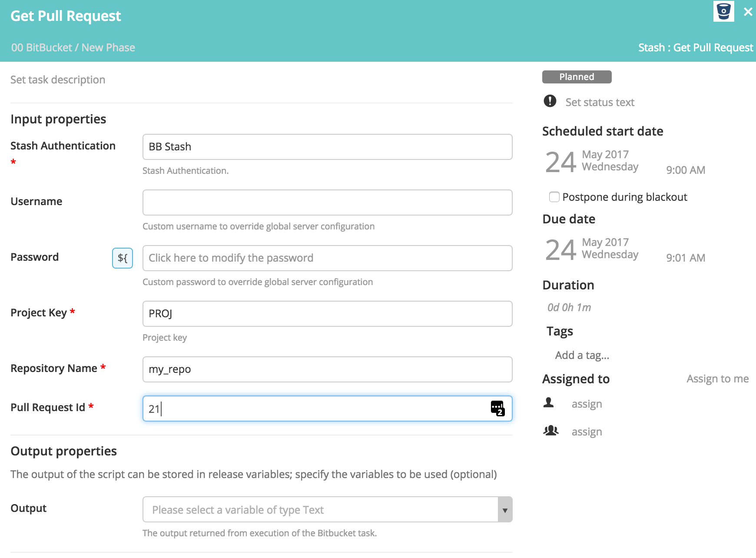The image size is (756, 558).
Task: Click the password manager icon in Pull Request Id
Action: [497, 409]
